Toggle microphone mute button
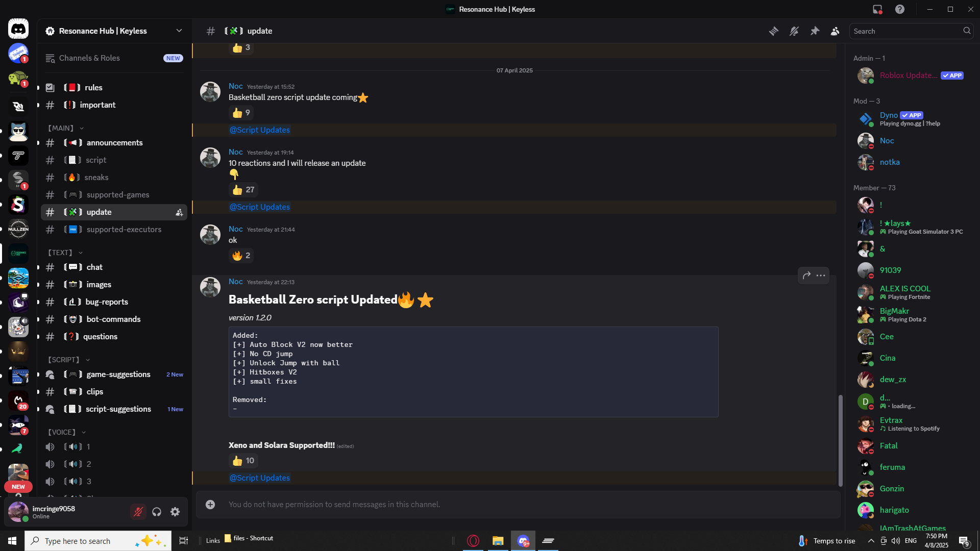 [x=138, y=512]
